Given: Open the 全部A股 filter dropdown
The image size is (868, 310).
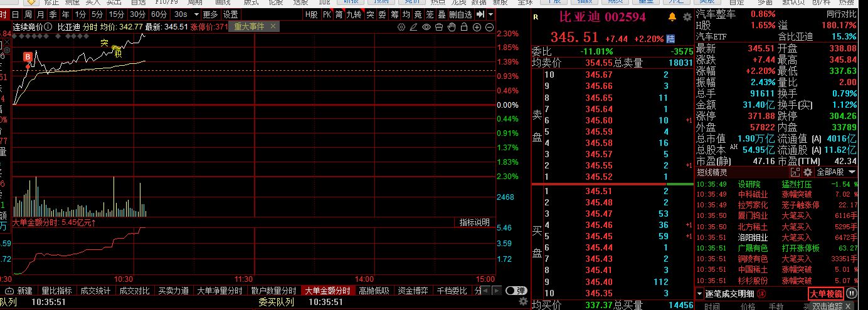Looking at the screenshot, I should 836,172.
